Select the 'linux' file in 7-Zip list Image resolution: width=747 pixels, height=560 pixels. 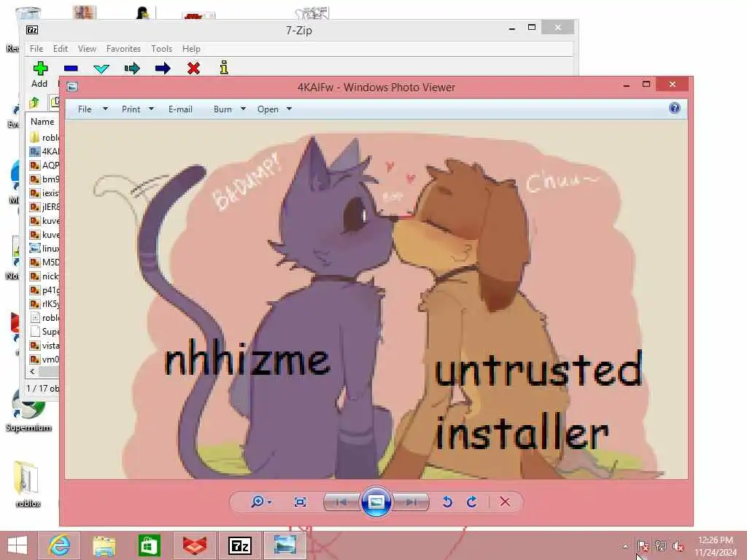[44, 249]
